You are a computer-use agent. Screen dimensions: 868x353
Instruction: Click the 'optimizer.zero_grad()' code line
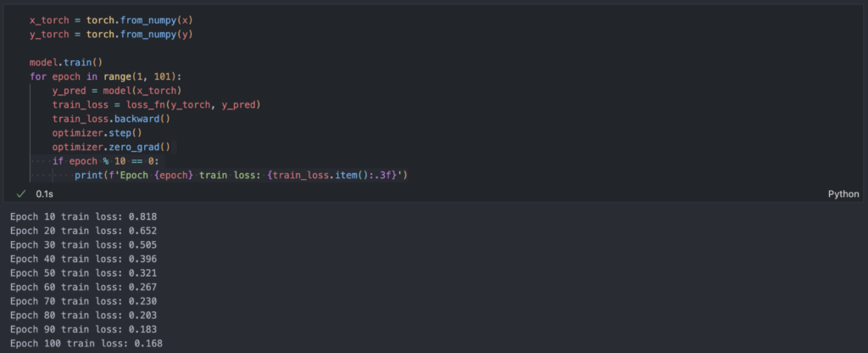[x=111, y=147]
